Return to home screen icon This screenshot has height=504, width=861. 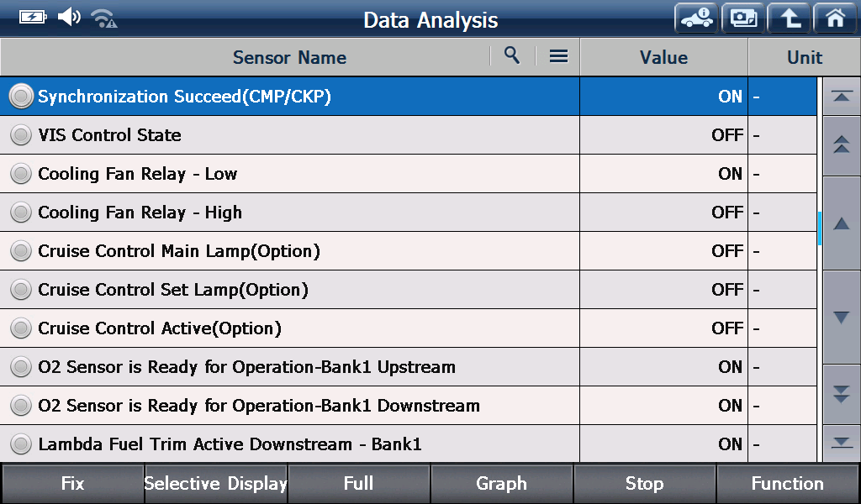(835, 18)
